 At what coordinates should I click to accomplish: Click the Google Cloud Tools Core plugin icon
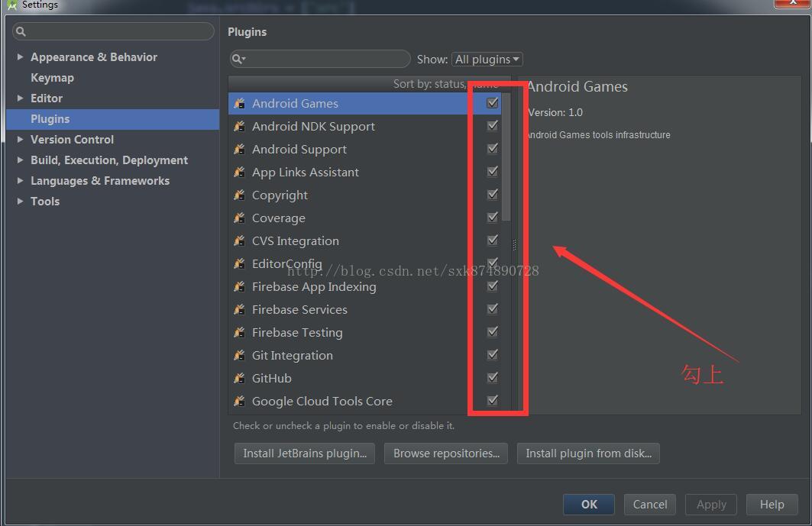click(x=239, y=401)
